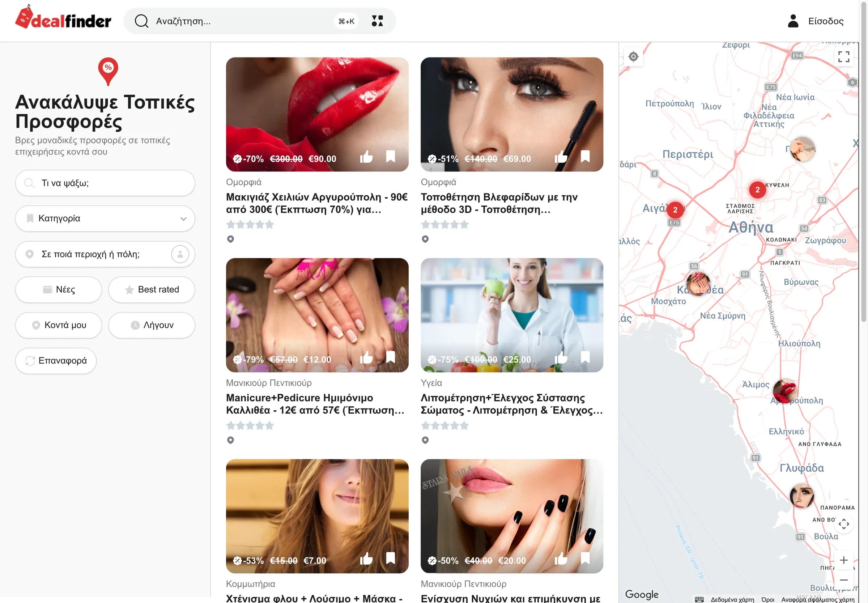The image size is (868, 603).
Task: Bookmark the Τοποθέτηση Βλεφαρίδων deal
Action: pyautogui.click(x=585, y=156)
